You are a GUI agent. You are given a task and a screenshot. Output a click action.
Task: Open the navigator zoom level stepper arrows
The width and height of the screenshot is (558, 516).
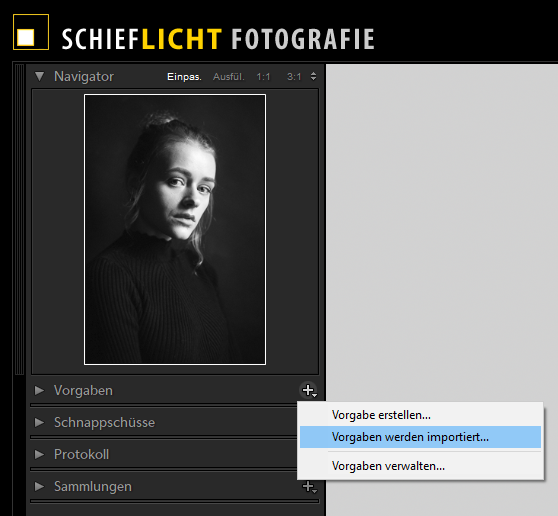tap(313, 76)
